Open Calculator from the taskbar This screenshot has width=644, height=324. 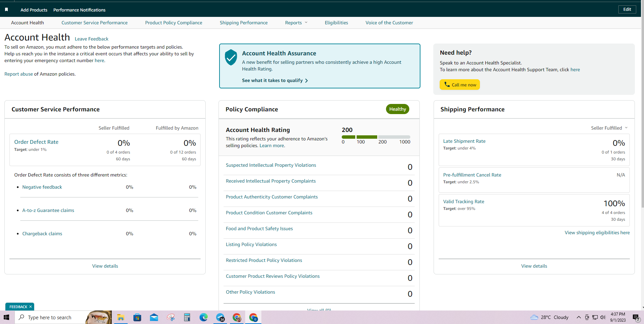click(187, 317)
